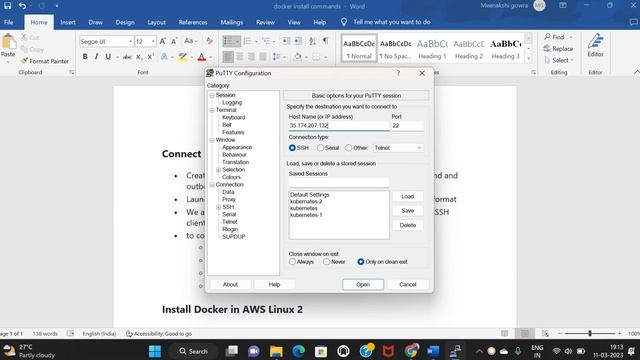Apply strikethrough formatting in Word

tap(127, 57)
